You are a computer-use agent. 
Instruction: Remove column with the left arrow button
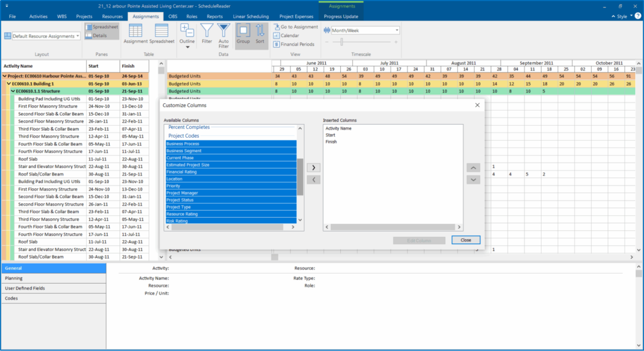point(313,180)
